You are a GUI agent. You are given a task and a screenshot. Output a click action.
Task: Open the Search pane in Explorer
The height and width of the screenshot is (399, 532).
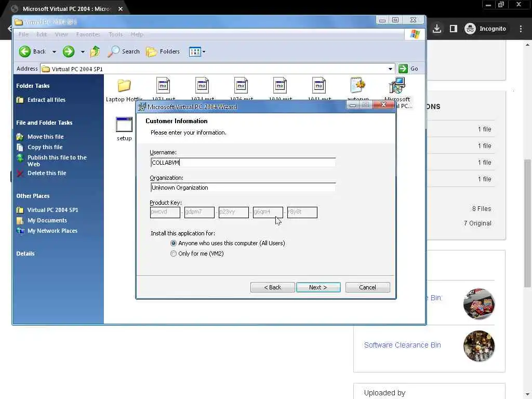pyautogui.click(x=124, y=51)
